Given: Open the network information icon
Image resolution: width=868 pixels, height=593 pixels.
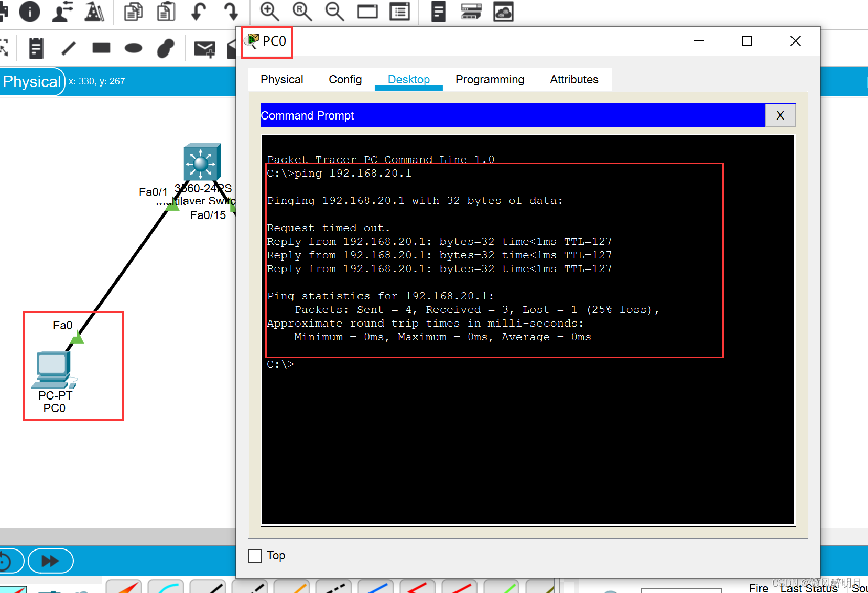Looking at the screenshot, I should 30,11.
